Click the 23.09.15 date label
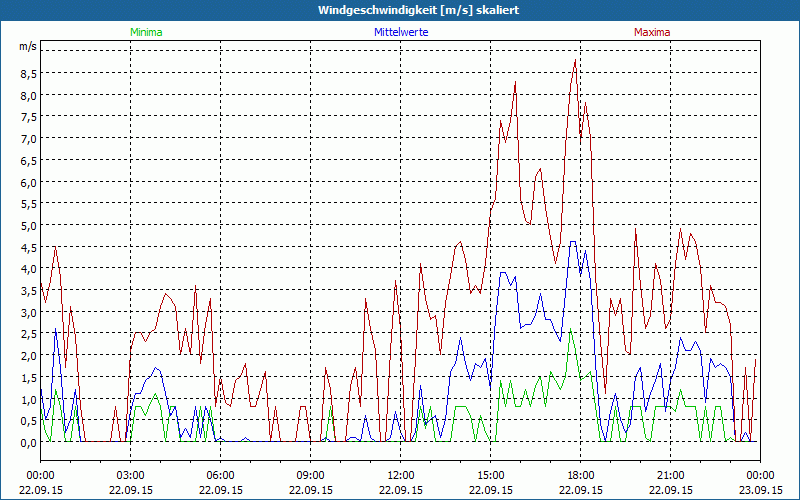The image size is (800, 500). [x=760, y=490]
